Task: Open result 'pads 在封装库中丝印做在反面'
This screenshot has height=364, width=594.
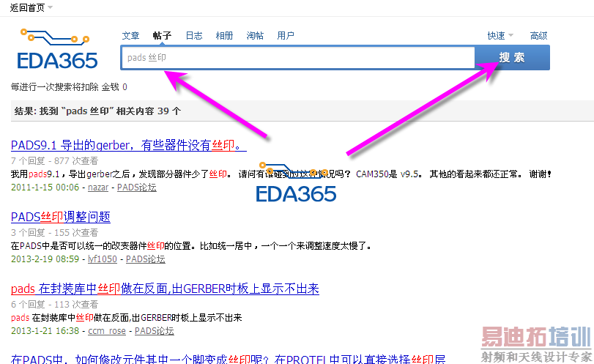Action: 166,289
